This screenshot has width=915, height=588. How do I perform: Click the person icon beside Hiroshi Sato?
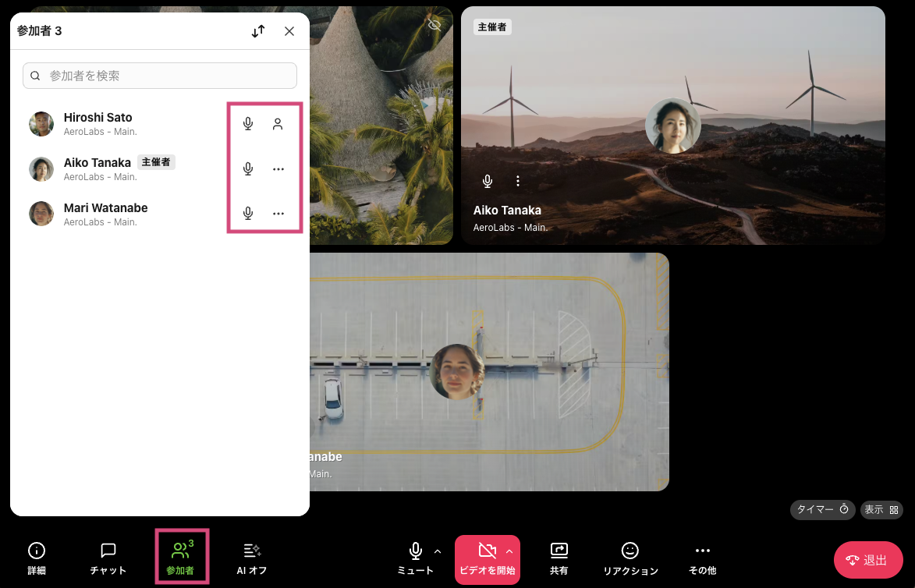278,124
